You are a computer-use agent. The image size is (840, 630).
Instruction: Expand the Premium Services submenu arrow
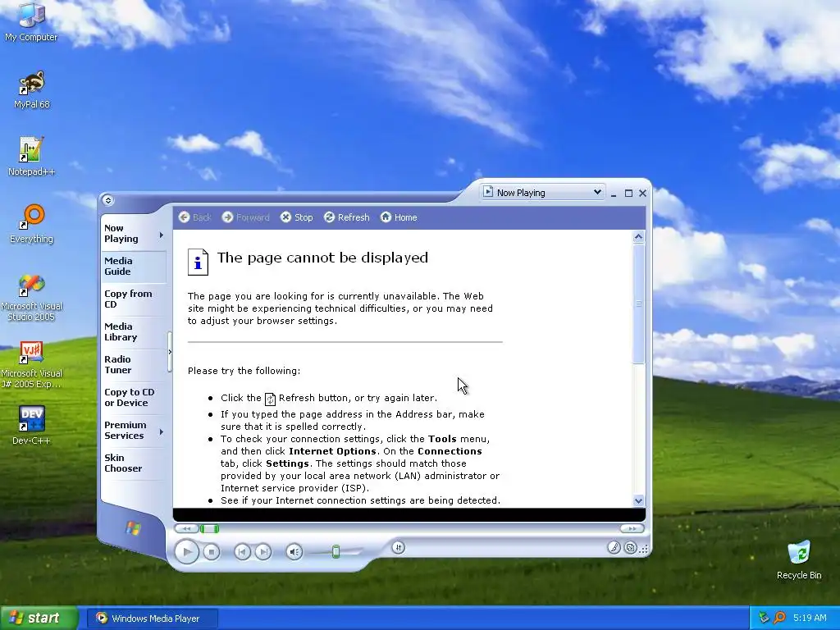pos(162,431)
